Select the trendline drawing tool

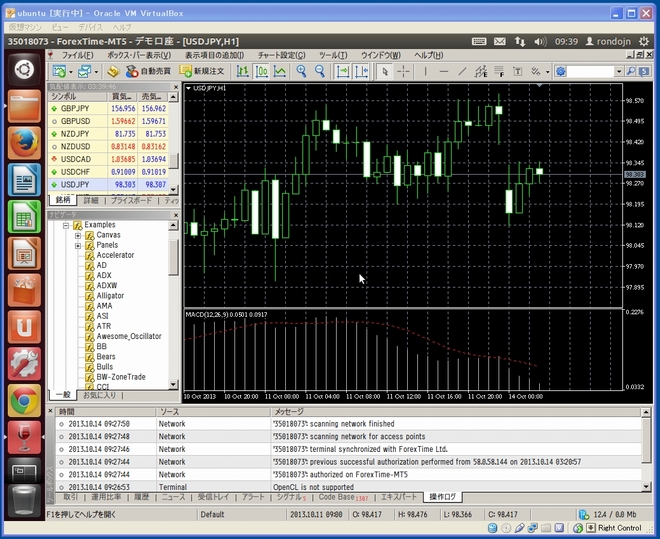tap(462, 72)
